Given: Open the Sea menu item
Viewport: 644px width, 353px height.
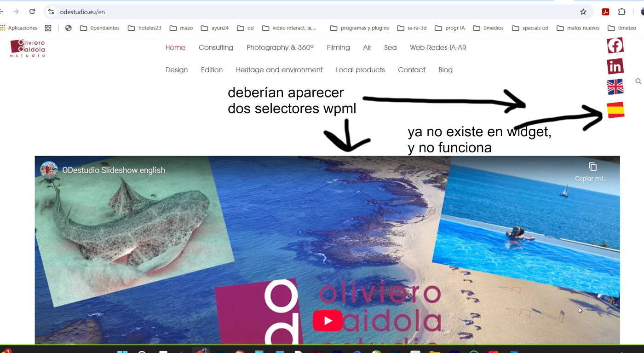Looking at the screenshot, I should (390, 47).
